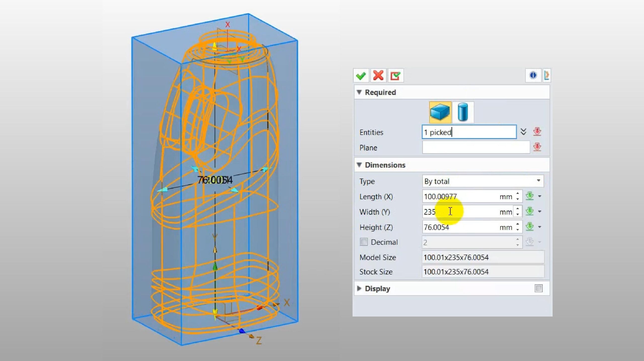The image size is (644, 361).
Task: Enable the Decimal checkbox
Action: 364,242
